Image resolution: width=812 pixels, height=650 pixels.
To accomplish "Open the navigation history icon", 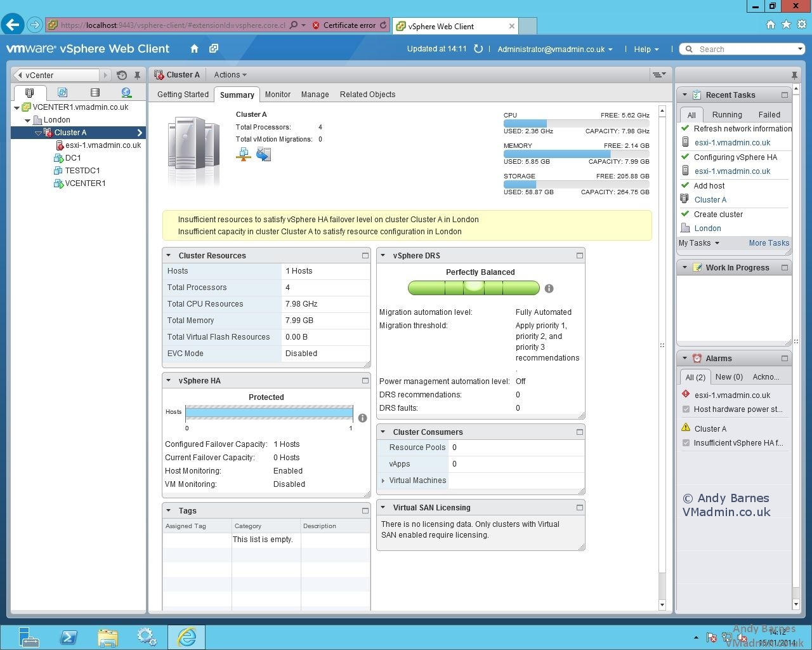I will click(121, 75).
